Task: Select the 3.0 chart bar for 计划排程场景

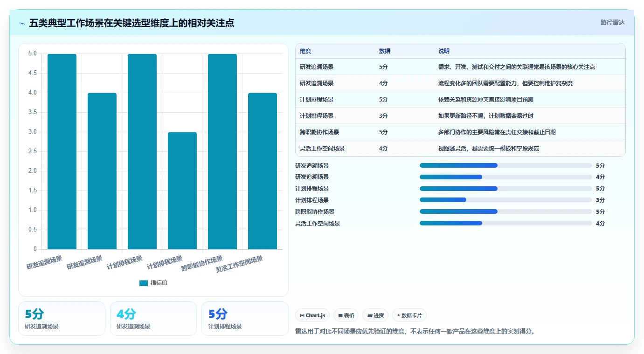Action: 182,191
